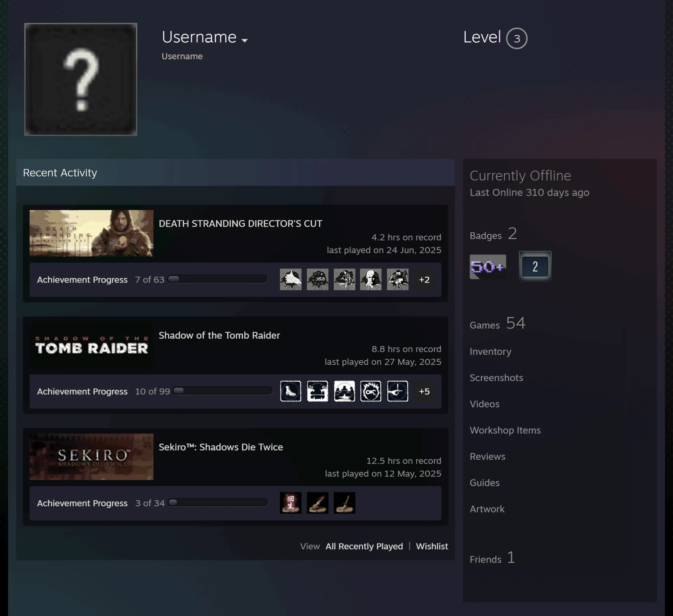Click Tomb Raider boot achievement icon
This screenshot has height=616, width=673.
pos(291,391)
